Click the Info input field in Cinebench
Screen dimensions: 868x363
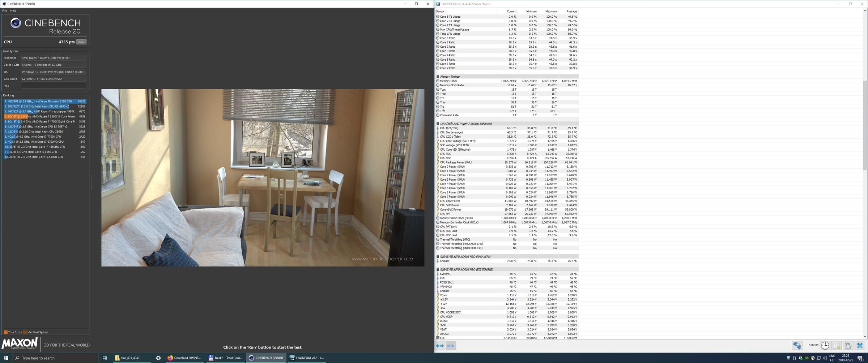[x=54, y=86]
